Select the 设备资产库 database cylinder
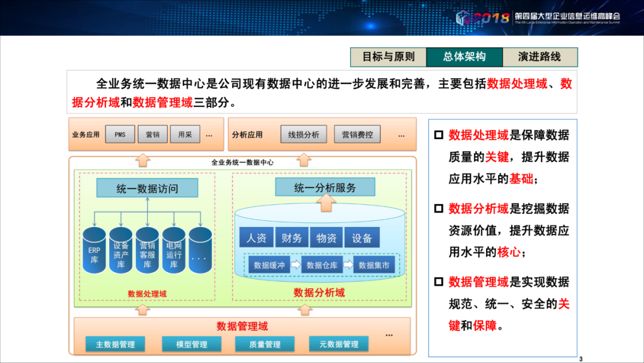 point(120,250)
